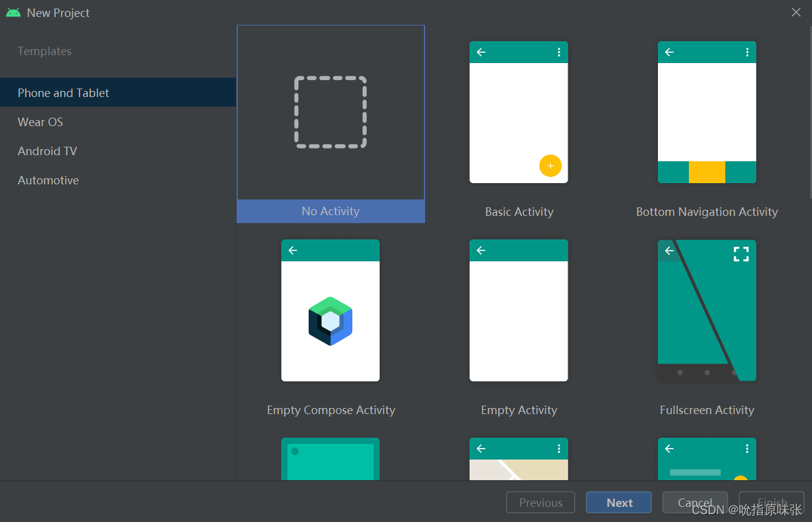The width and height of the screenshot is (812, 522).
Task: Click the dashed square No Activity icon
Action: pos(331,112)
